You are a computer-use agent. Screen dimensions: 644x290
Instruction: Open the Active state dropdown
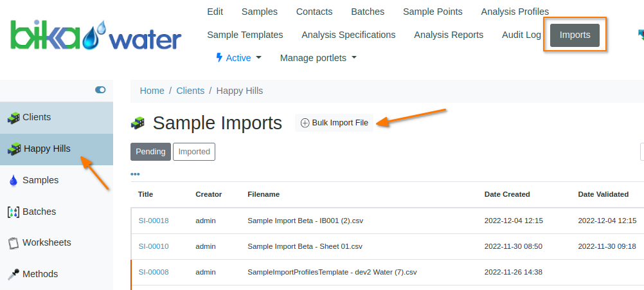point(238,58)
